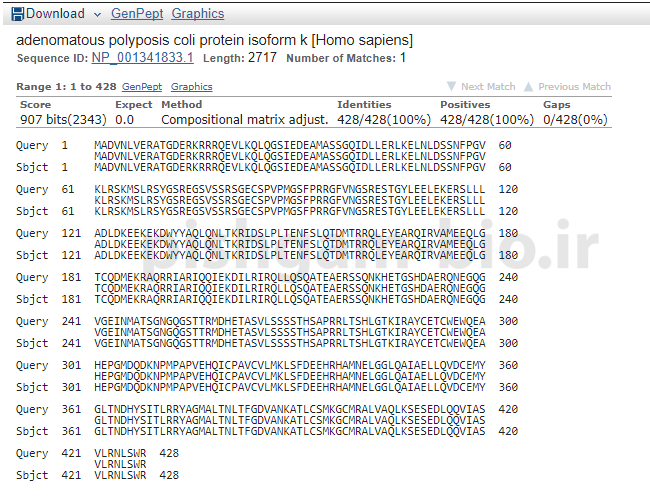Click the Query sequence line starting at 1
The image size is (650, 501).
(290, 145)
